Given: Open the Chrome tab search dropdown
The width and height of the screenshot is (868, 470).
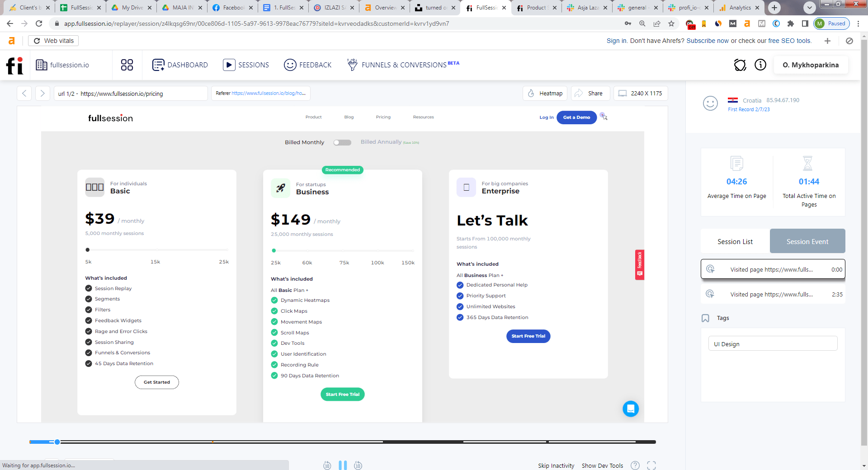Looking at the screenshot, I should click(810, 8).
